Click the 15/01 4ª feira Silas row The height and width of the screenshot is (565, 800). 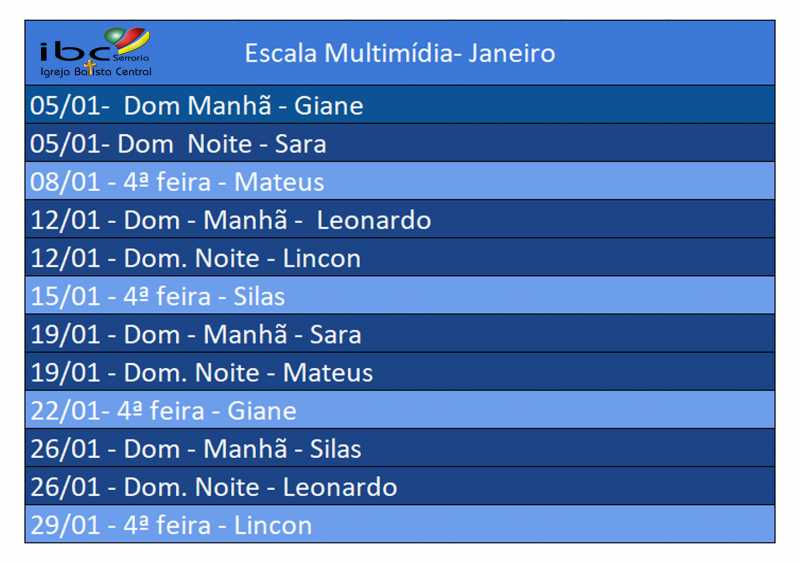click(400, 296)
